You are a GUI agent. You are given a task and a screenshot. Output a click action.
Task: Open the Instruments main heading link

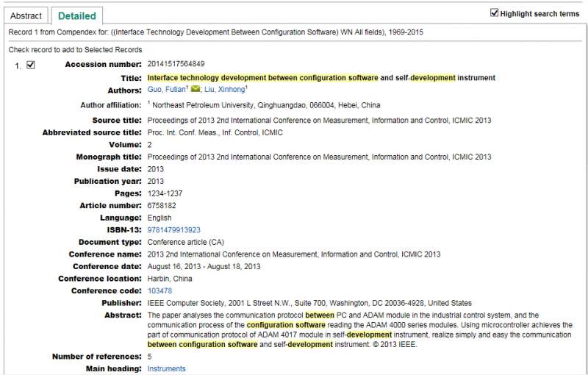pyautogui.click(x=167, y=368)
